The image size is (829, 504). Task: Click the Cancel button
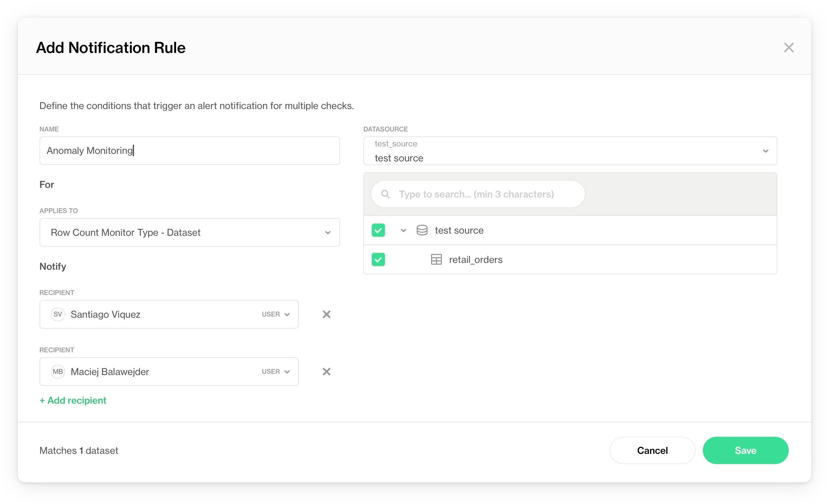click(x=652, y=450)
